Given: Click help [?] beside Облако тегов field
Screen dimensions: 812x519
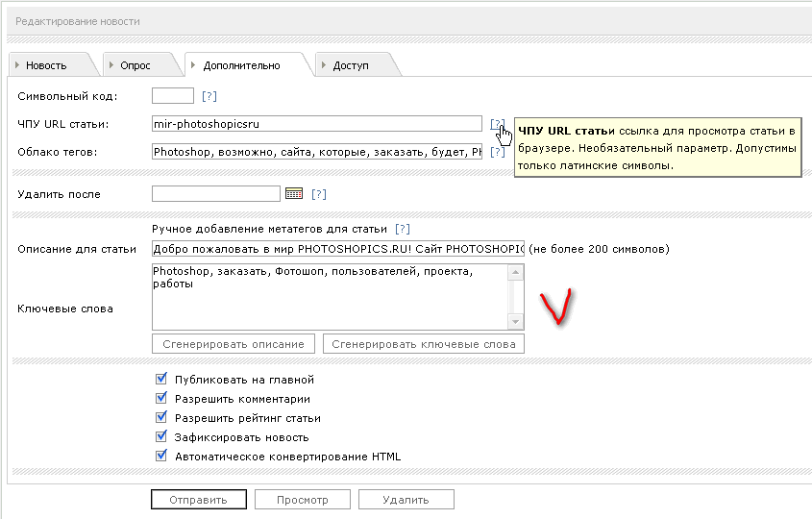Looking at the screenshot, I should [x=497, y=152].
